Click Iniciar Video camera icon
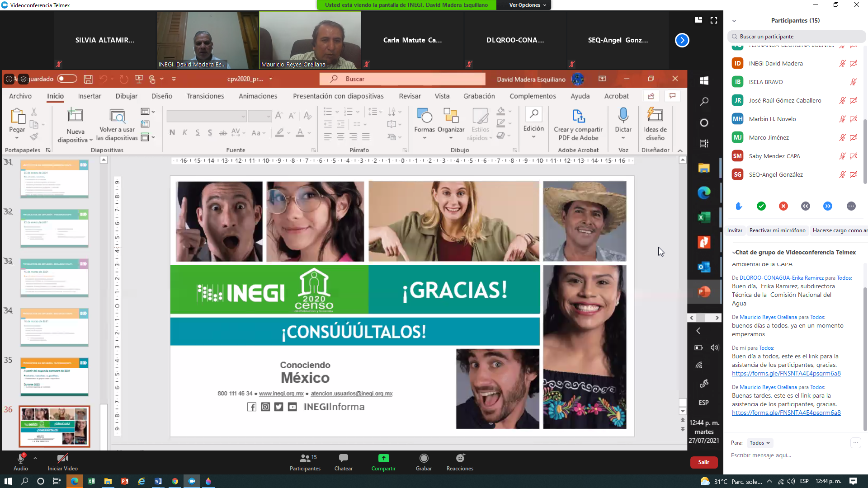The image size is (868, 488). pos(63,458)
